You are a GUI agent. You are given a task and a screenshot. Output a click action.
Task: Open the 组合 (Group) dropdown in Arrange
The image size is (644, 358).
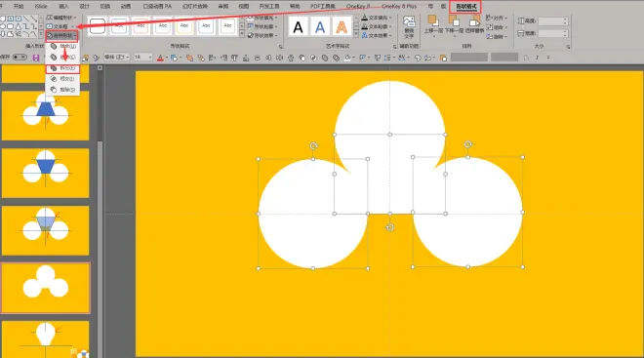[x=497, y=27]
